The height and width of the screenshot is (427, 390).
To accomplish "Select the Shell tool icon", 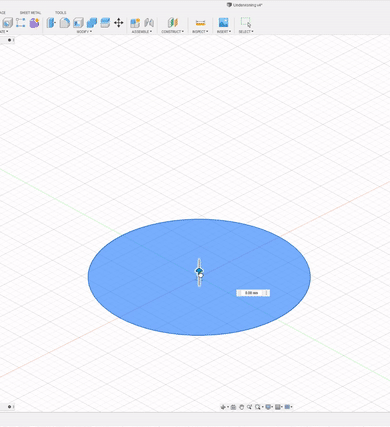I will coord(78,23).
